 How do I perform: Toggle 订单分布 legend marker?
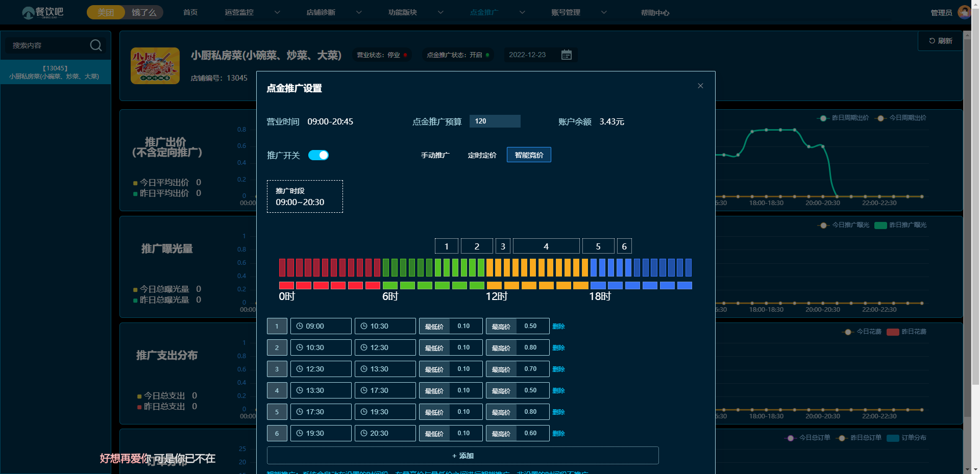[x=893, y=438]
